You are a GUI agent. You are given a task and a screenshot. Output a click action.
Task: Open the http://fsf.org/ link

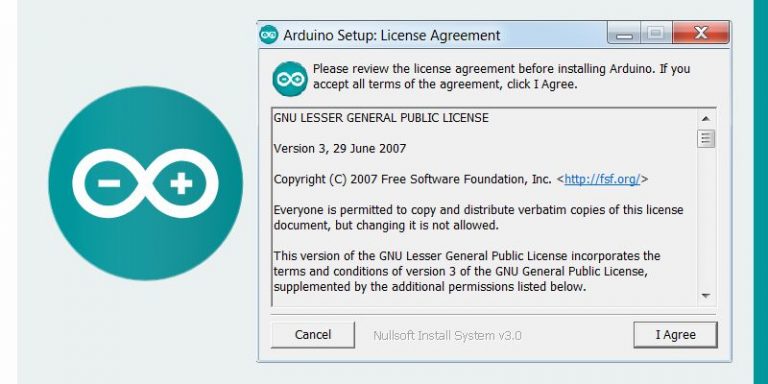pos(602,179)
